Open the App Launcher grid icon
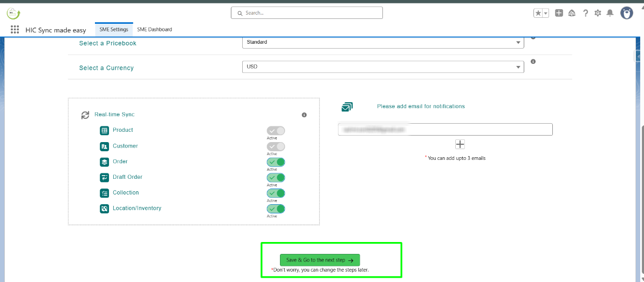 (x=15, y=30)
